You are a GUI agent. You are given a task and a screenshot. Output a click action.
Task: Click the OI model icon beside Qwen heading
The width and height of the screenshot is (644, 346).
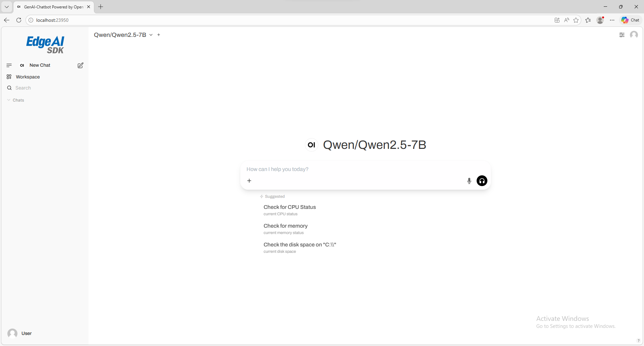312,145
